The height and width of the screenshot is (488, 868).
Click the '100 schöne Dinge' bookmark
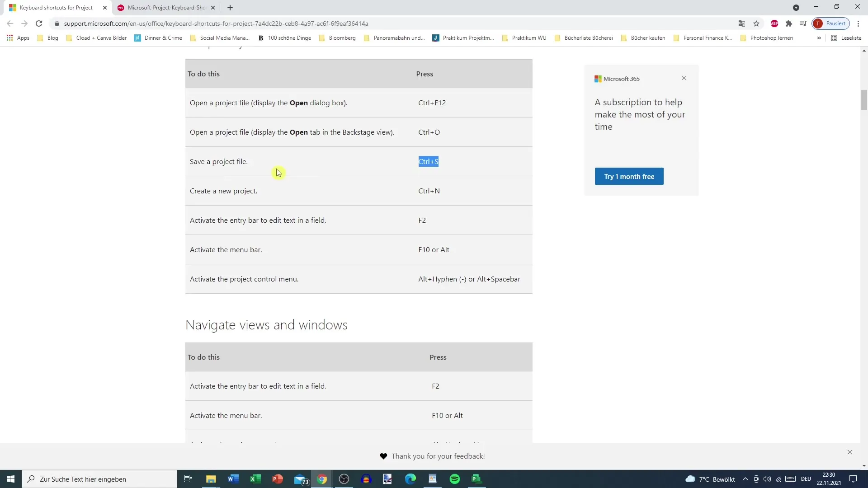[x=290, y=38]
